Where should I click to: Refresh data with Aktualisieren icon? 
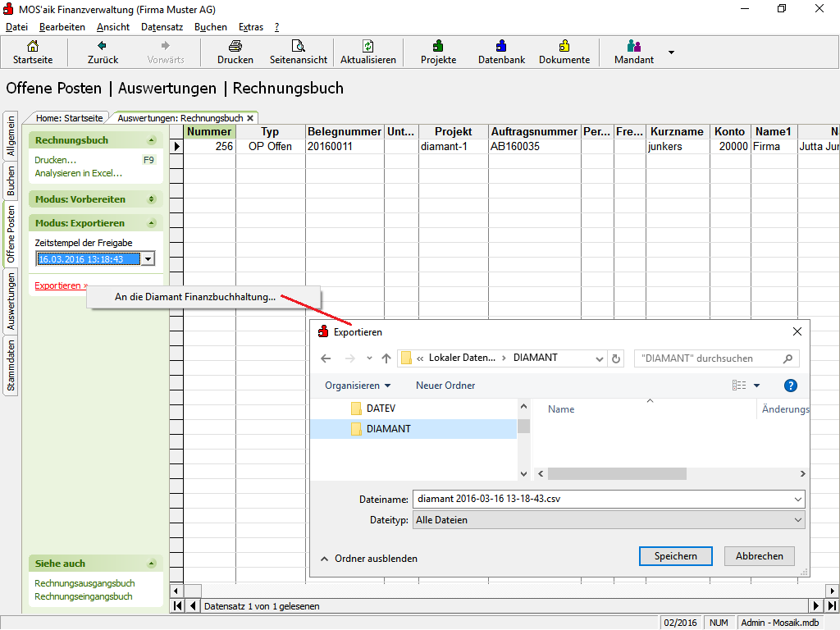pos(368,47)
